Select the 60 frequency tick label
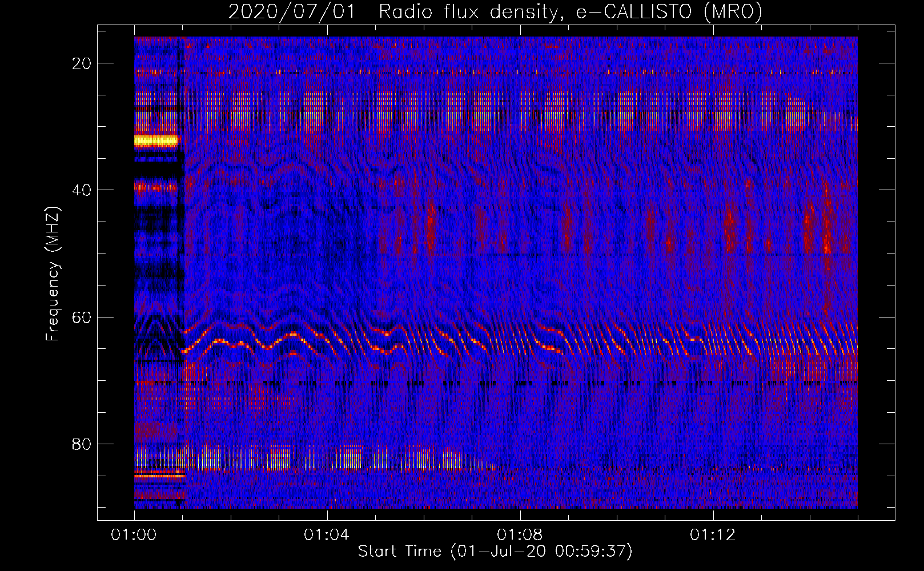 [x=82, y=317]
